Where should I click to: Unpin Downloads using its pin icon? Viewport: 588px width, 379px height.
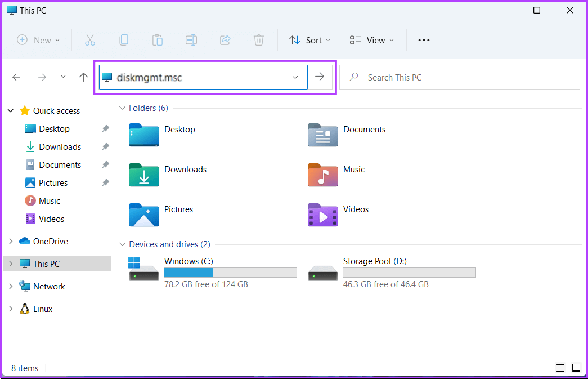(105, 147)
